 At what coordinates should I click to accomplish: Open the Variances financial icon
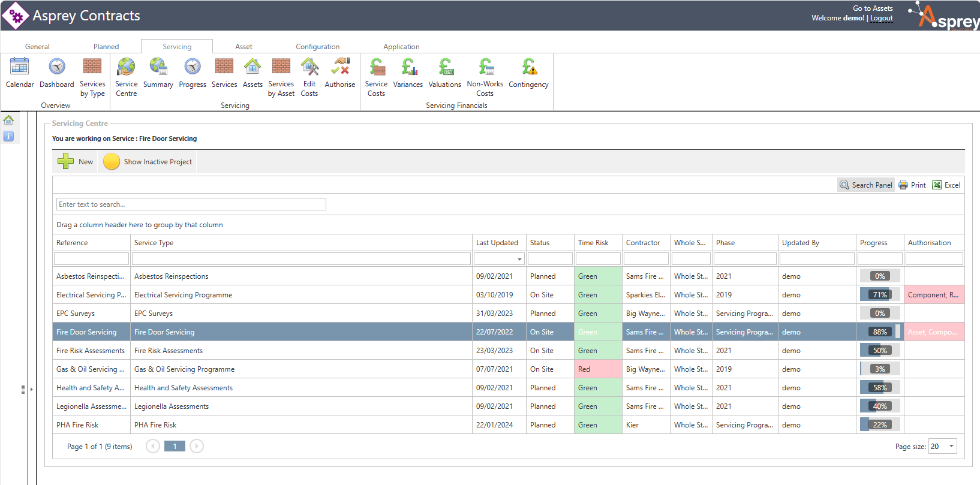(408, 67)
